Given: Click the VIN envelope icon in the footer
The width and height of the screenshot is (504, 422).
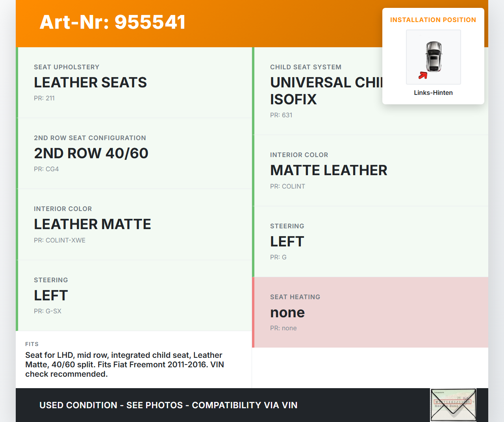Looking at the screenshot, I should tap(453, 405).
